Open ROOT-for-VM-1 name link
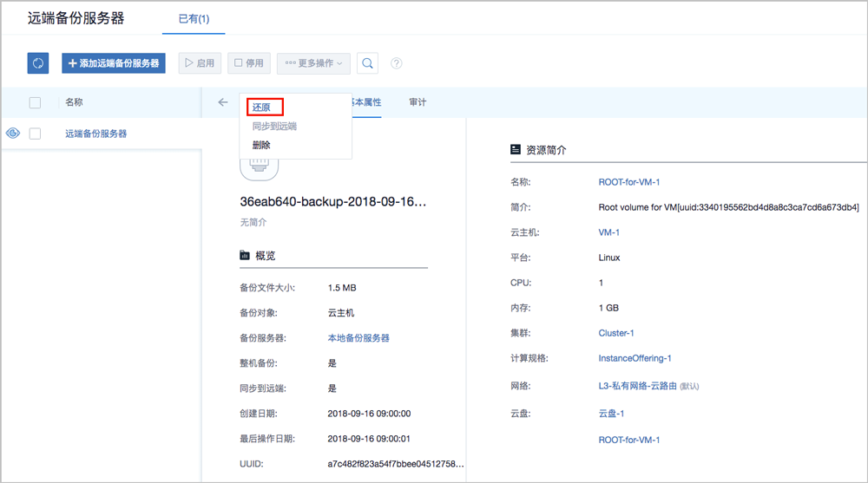 coord(628,182)
